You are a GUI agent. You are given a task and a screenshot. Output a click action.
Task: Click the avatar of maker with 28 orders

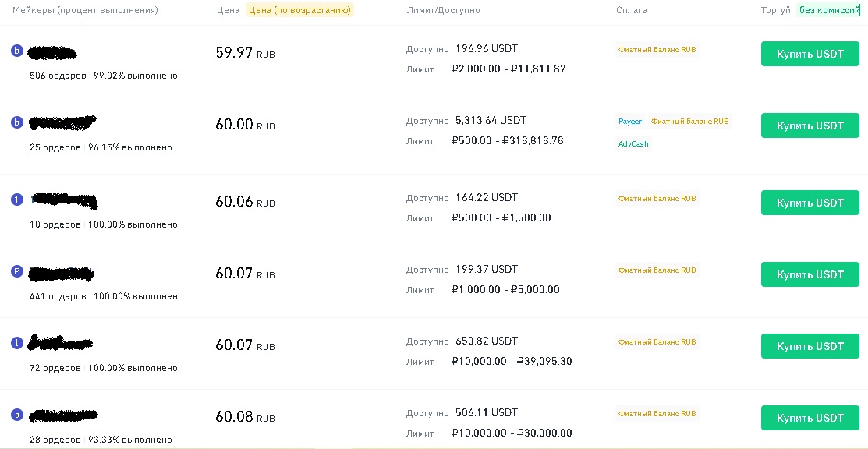click(x=17, y=415)
